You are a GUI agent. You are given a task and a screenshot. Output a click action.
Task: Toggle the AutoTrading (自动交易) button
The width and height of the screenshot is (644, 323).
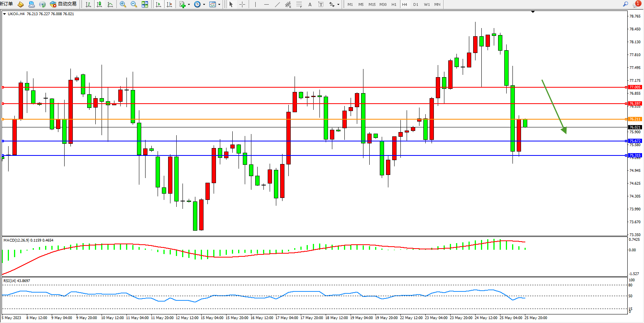click(63, 4)
